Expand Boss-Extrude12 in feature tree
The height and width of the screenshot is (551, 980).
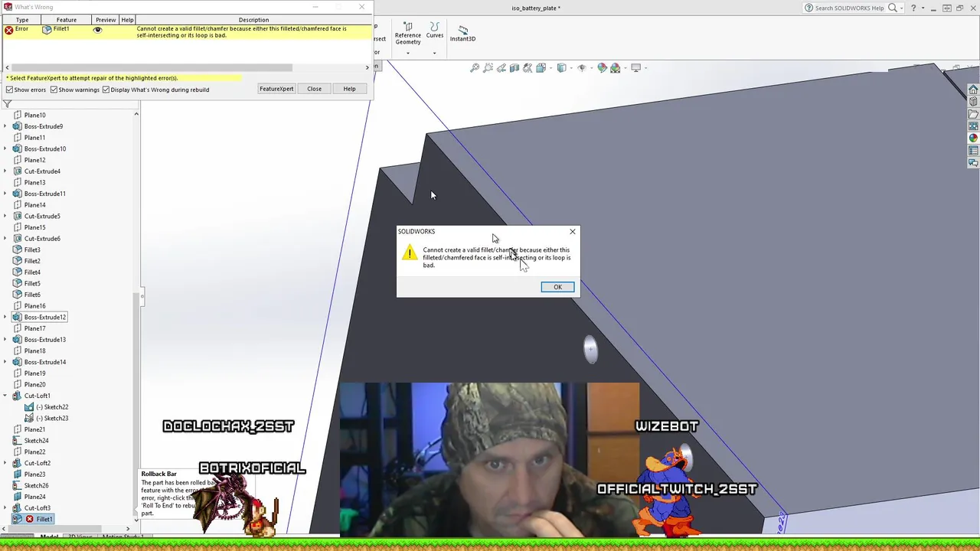pyautogui.click(x=5, y=317)
